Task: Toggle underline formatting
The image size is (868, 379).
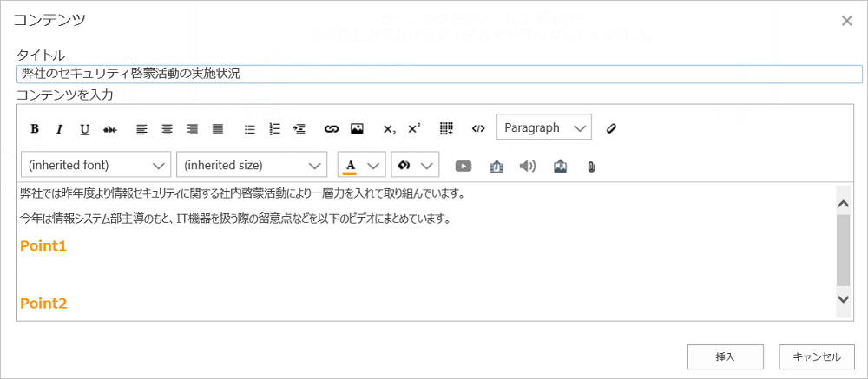Action: point(84,128)
